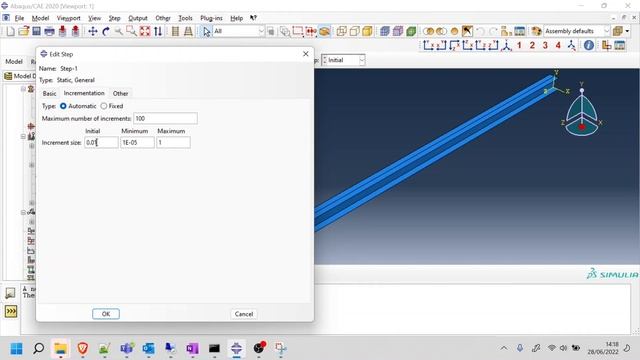Click the shaded render style icon
Image resolution: width=640 pixels, height=360 pixels.
[x=367, y=31]
